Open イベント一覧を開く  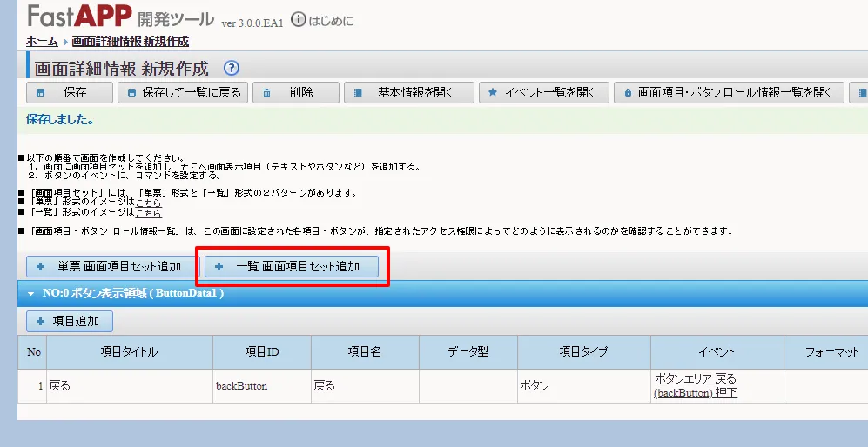[x=543, y=93]
